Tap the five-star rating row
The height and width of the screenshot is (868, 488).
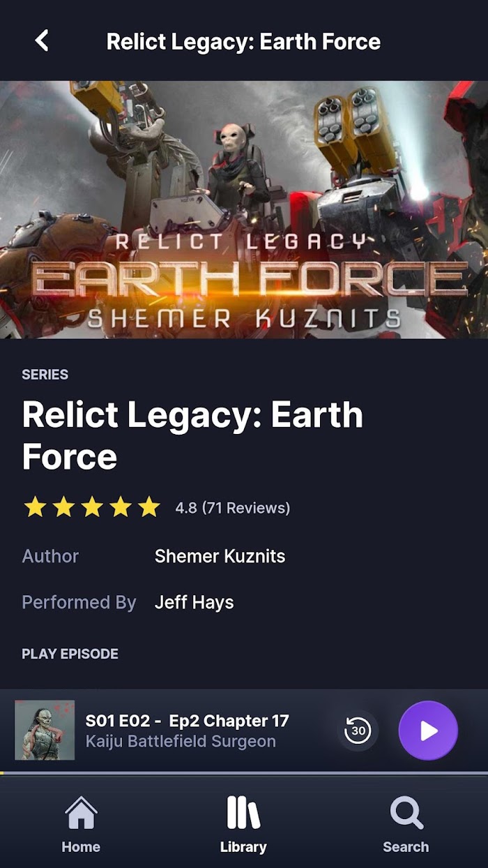[x=91, y=507]
